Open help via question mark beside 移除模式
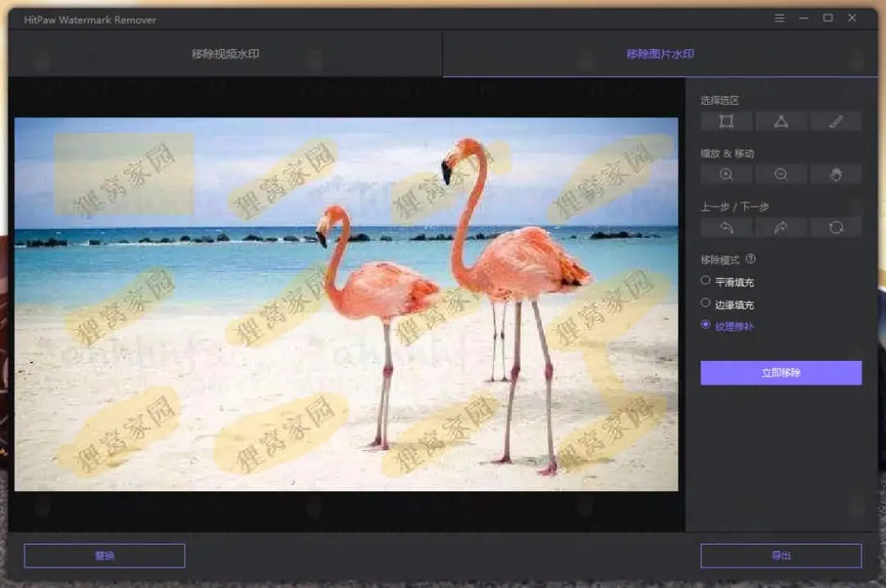The width and height of the screenshot is (886, 588). [x=751, y=259]
